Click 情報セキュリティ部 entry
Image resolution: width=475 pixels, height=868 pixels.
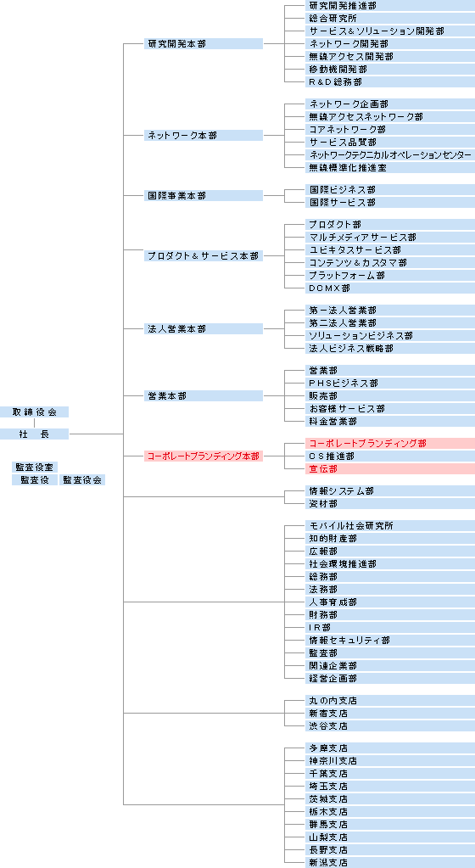pos(390,641)
